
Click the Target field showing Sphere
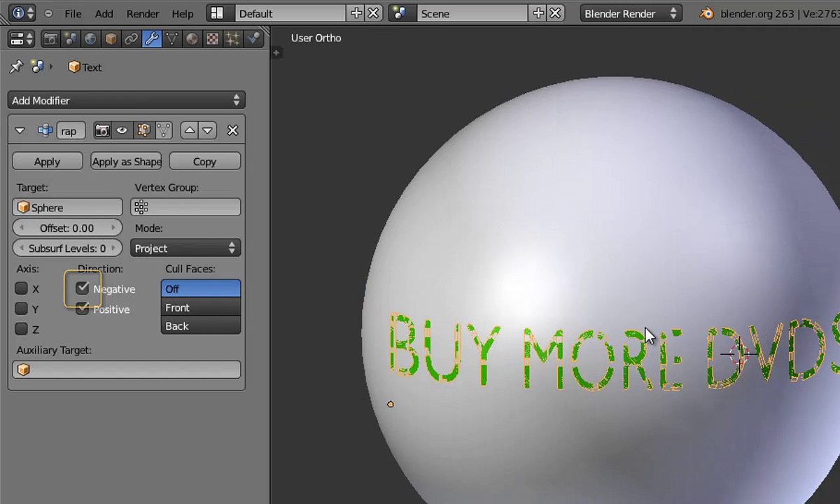click(67, 207)
